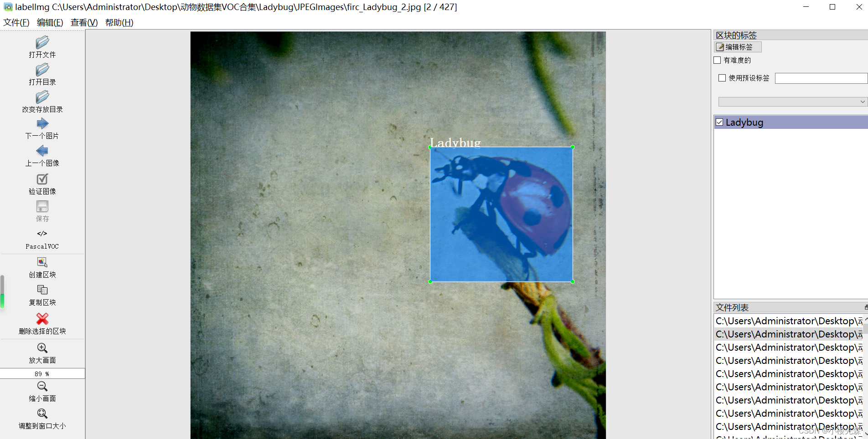
Task: Uncheck the Ladybug label visibility checkbox
Action: point(720,122)
